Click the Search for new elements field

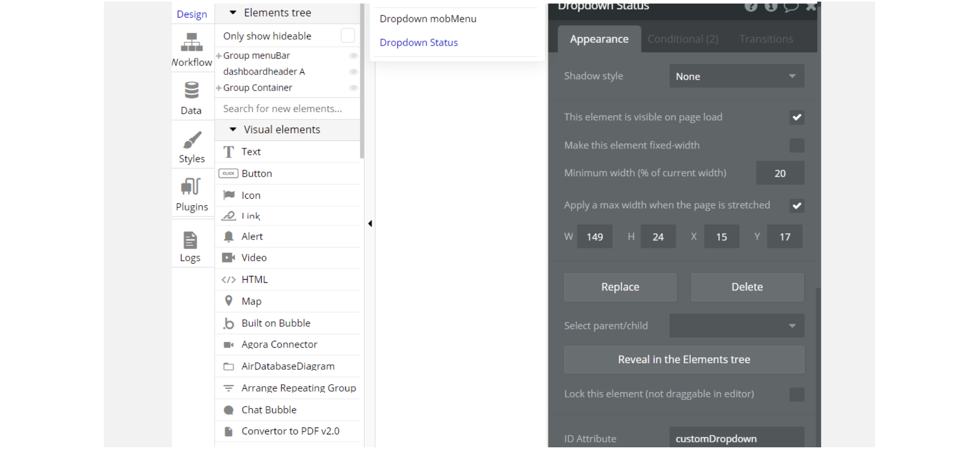click(x=282, y=109)
